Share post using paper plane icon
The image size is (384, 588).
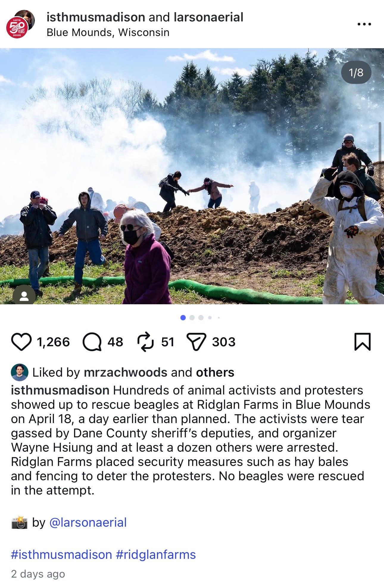196,342
